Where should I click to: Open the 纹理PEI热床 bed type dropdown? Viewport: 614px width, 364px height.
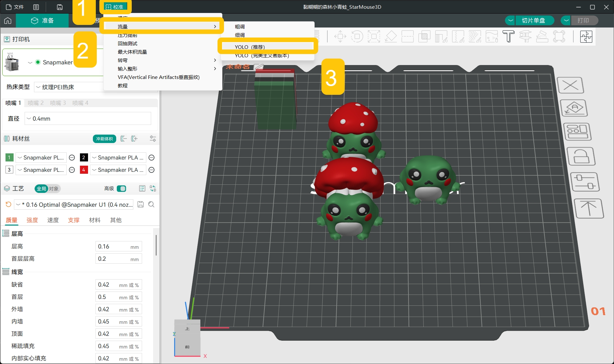[x=69, y=87]
